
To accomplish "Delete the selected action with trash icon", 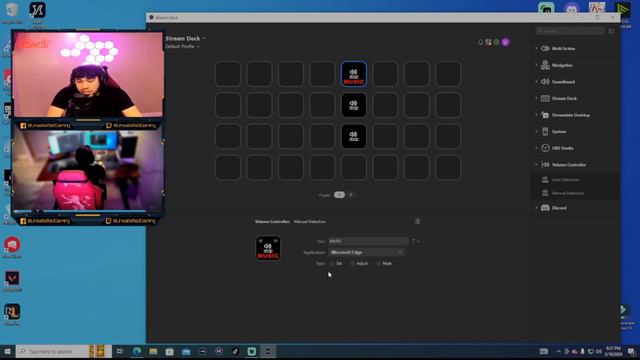I will coord(417,221).
